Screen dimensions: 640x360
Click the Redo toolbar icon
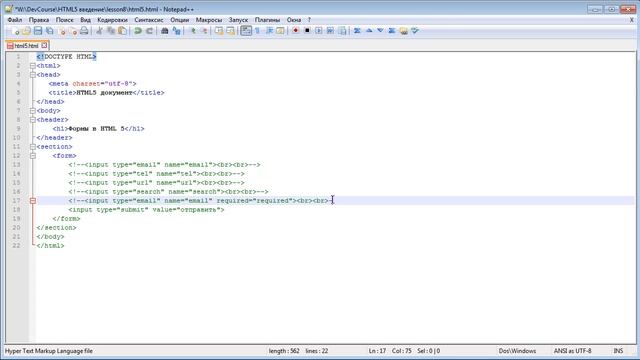pos(149,31)
